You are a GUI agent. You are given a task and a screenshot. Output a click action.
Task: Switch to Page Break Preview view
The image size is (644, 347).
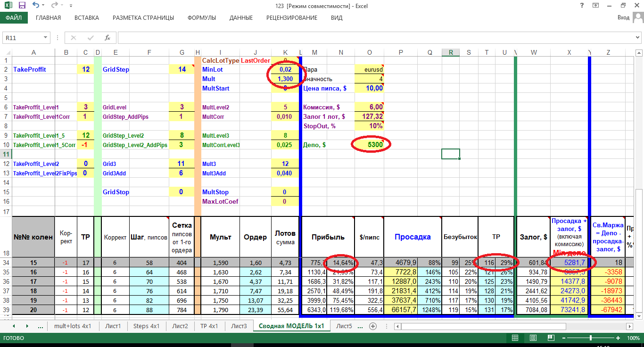550,338
